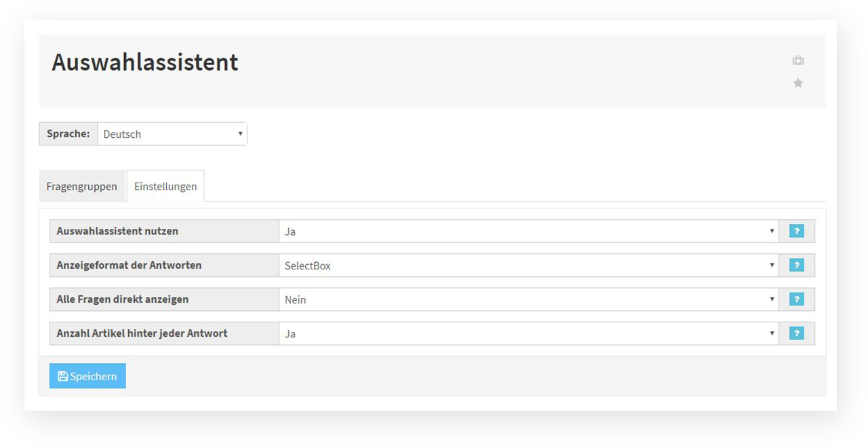
Task: Click the floppy disk icon on Speichern
Action: pyautogui.click(x=63, y=376)
